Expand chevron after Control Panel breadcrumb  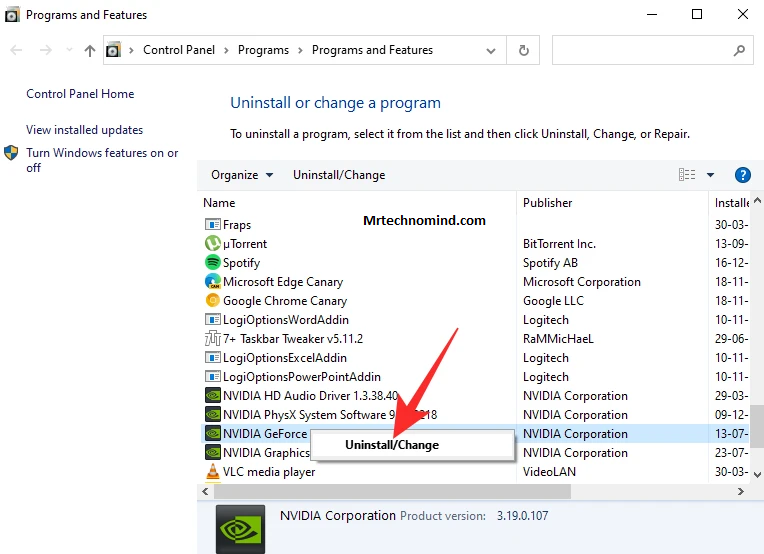pyautogui.click(x=226, y=50)
